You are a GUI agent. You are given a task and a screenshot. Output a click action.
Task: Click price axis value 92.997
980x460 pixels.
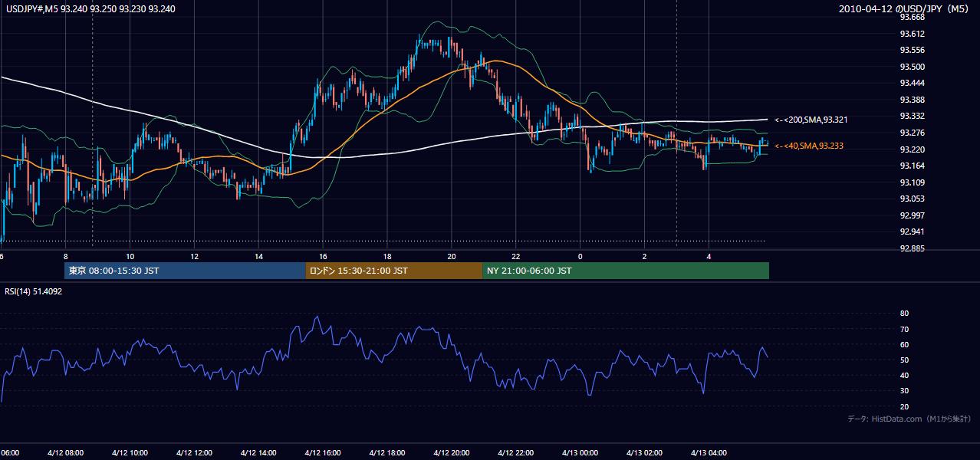click(912, 215)
